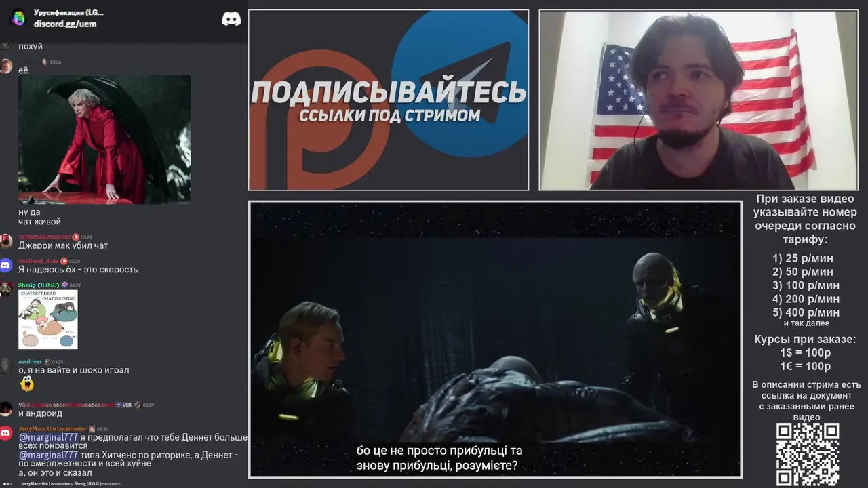
Task: Open assdriver username profile
Action: pos(30,362)
